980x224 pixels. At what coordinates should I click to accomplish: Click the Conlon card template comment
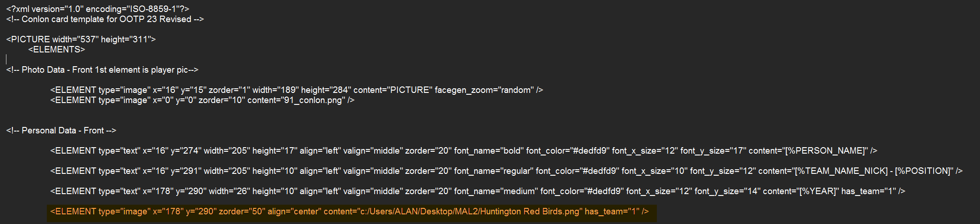(105, 19)
